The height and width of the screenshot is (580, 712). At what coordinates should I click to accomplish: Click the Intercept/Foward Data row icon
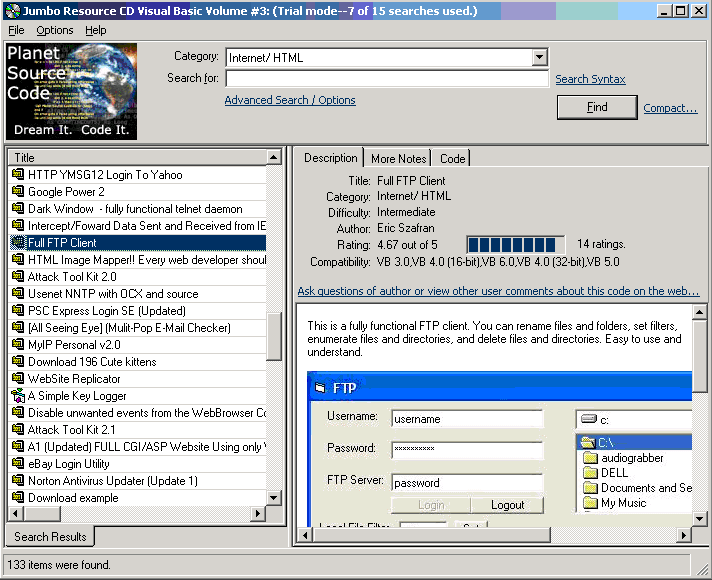pos(18,225)
